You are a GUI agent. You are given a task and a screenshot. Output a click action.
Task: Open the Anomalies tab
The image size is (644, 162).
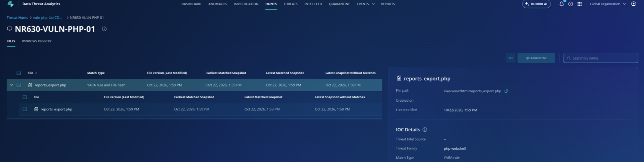pos(218,4)
